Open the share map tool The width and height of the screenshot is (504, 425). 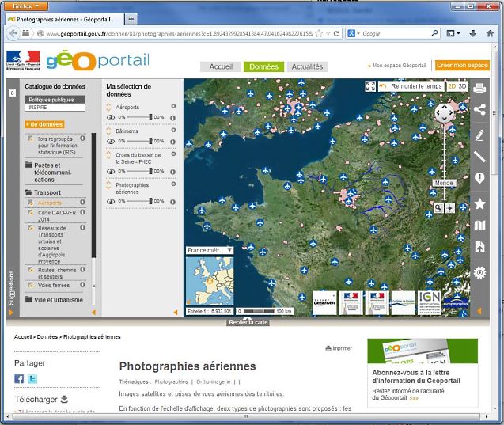pos(479,110)
